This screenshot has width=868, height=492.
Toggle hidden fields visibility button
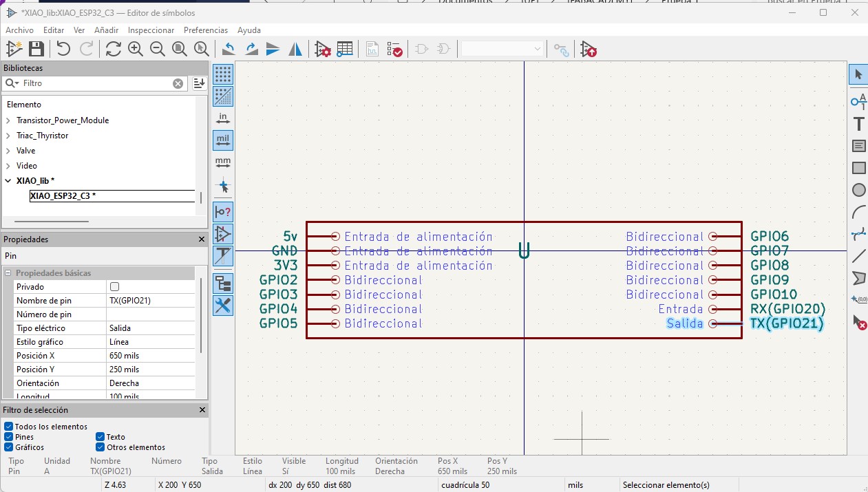(x=223, y=256)
